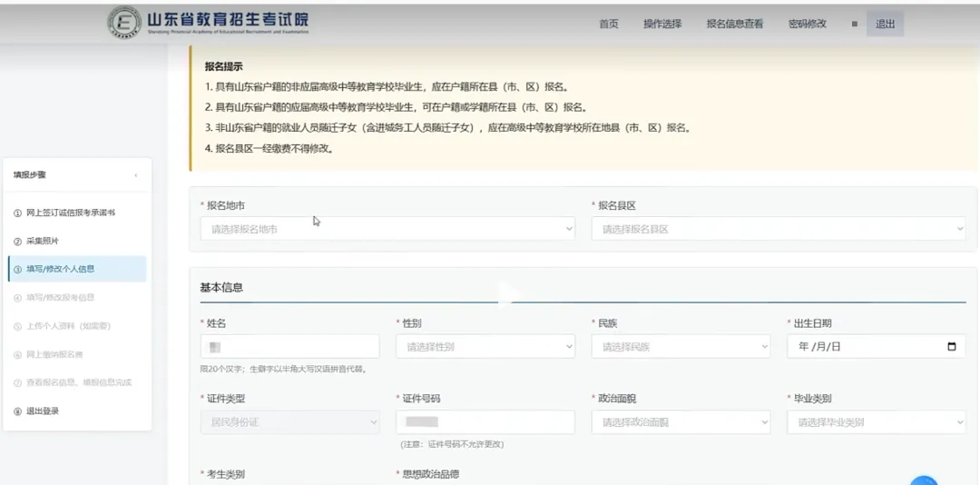The height and width of the screenshot is (485, 980).
Task: Click the note 证件号码不允许更改
Action: coord(452,444)
